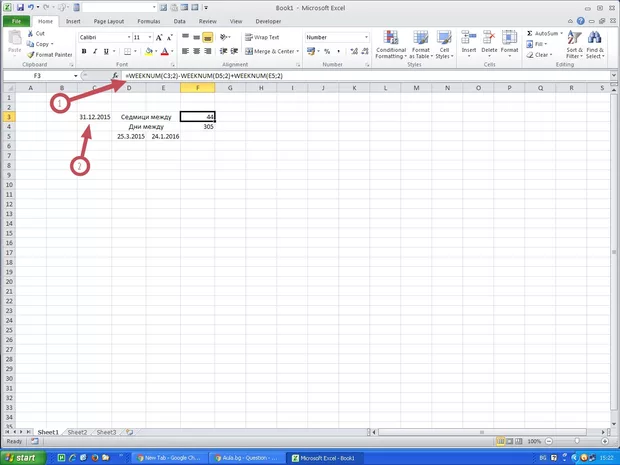Open the fill color dropdown arrow
The width and height of the screenshot is (620, 465).
156,51
